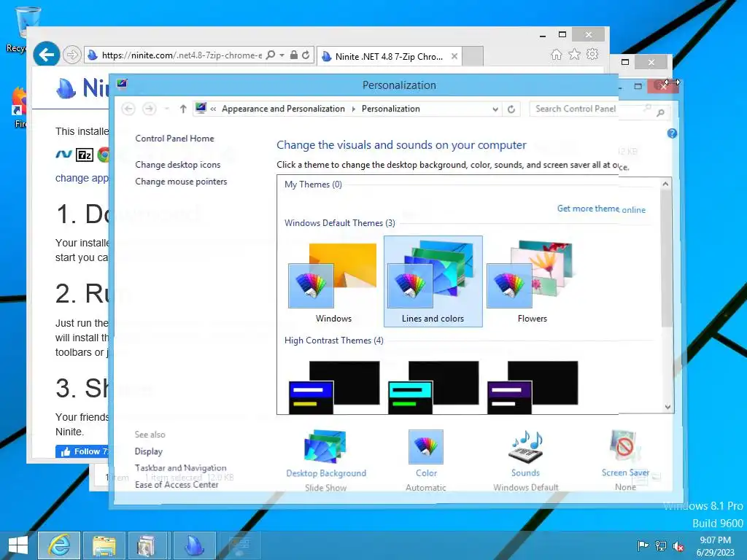Image resolution: width=747 pixels, height=560 pixels.
Task: Go up one level in Control Panel
Action: pos(183,109)
